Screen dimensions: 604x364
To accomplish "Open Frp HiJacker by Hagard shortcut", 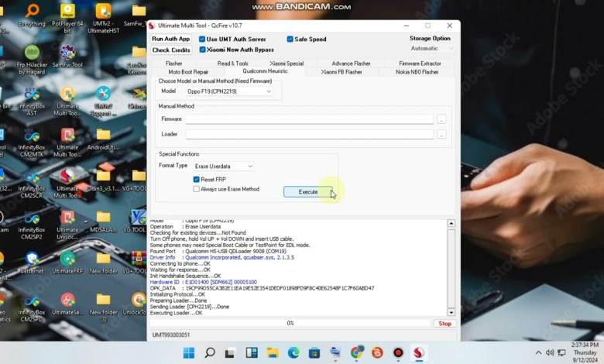I will coord(32,60).
